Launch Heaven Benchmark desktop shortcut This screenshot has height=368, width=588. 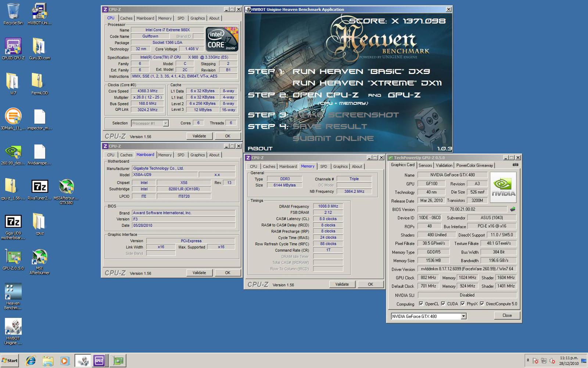tap(13, 296)
